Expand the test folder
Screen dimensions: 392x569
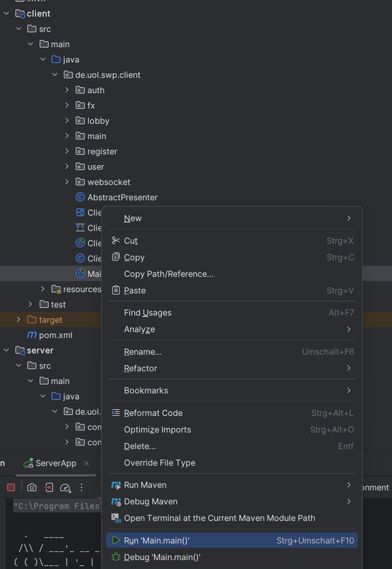31,304
